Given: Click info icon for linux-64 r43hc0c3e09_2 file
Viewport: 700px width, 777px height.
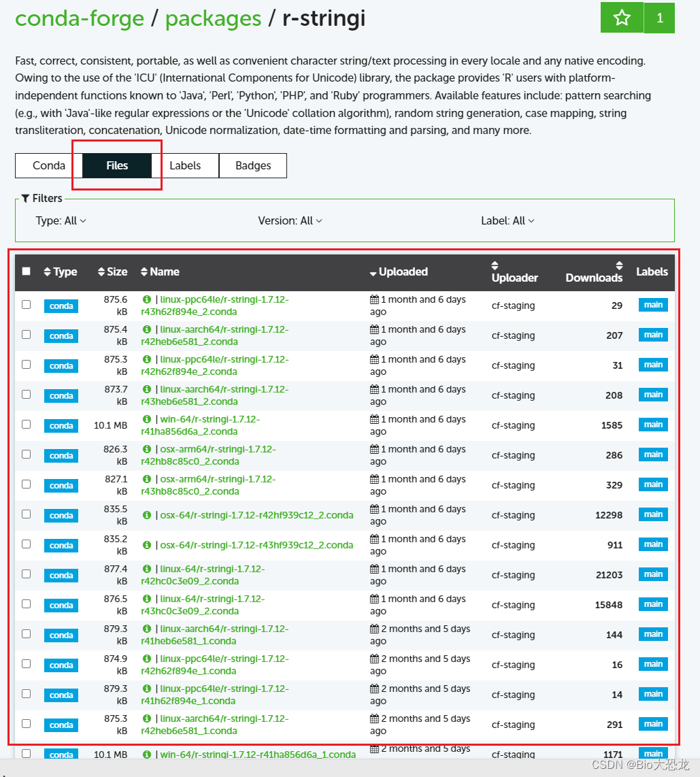Looking at the screenshot, I should (147, 599).
